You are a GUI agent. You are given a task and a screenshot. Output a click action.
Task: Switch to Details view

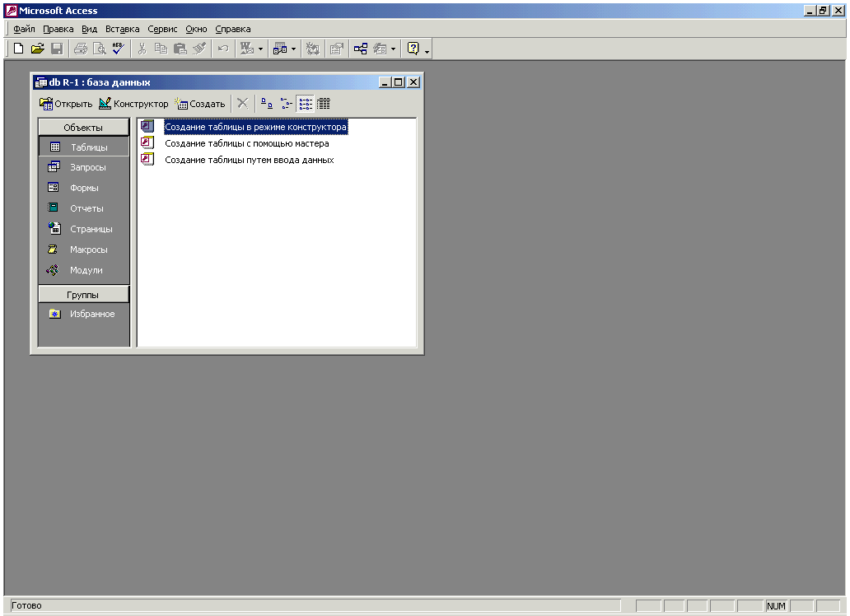324,104
